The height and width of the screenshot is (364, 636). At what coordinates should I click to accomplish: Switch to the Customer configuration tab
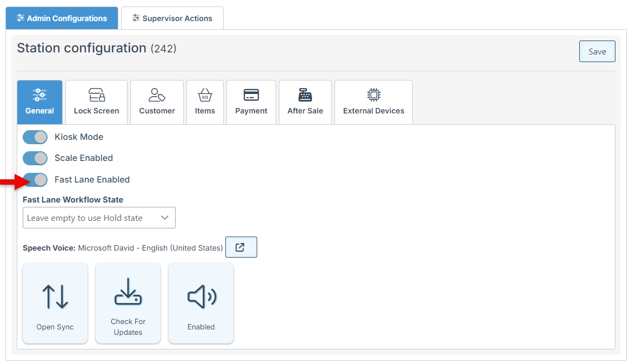point(157,102)
